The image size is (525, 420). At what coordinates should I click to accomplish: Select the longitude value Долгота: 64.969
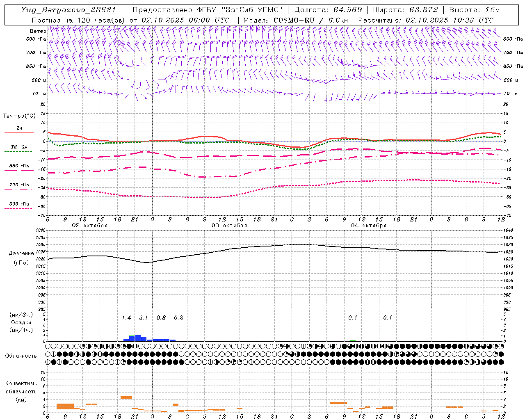pyautogui.click(x=328, y=10)
